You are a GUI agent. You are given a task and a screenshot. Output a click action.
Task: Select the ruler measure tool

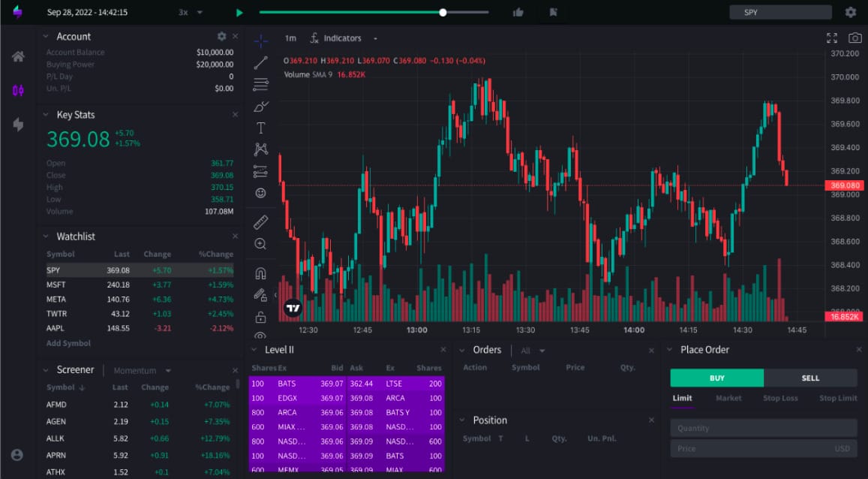pos(260,221)
